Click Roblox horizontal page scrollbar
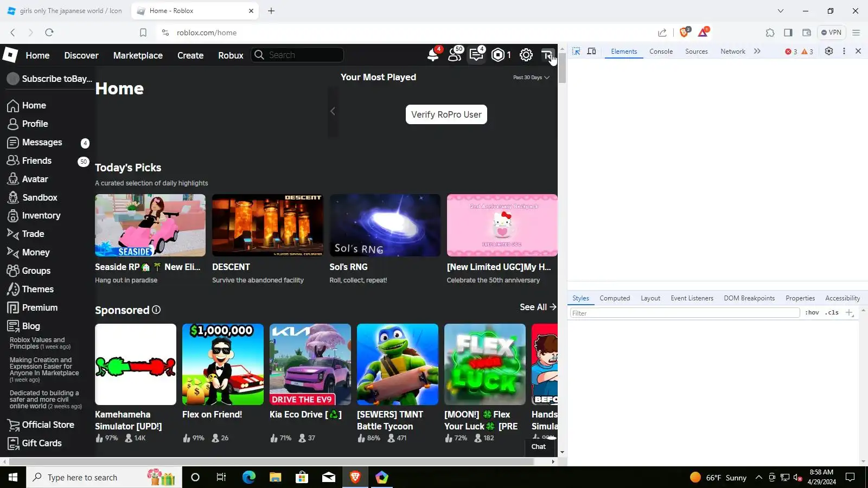Screen dimensions: 868x488 point(271,462)
